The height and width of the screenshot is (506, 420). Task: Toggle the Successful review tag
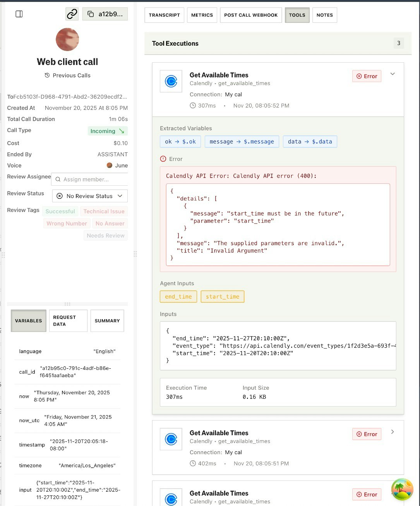point(60,211)
